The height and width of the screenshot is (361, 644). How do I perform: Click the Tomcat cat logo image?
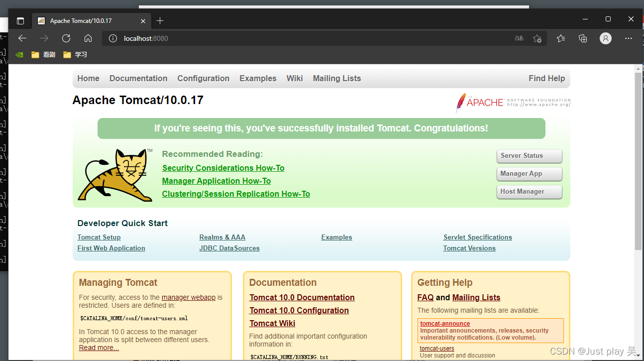click(x=115, y=175)
